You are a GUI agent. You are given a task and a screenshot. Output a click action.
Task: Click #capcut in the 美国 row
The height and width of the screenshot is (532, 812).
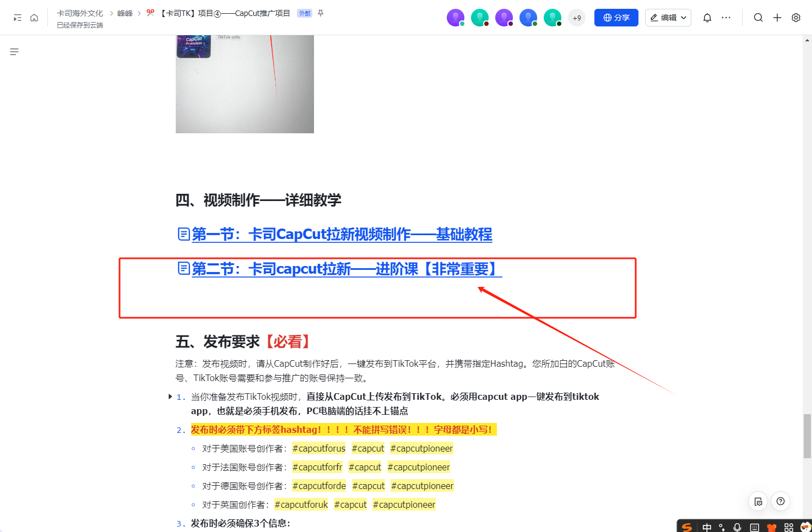coord(368,448)
